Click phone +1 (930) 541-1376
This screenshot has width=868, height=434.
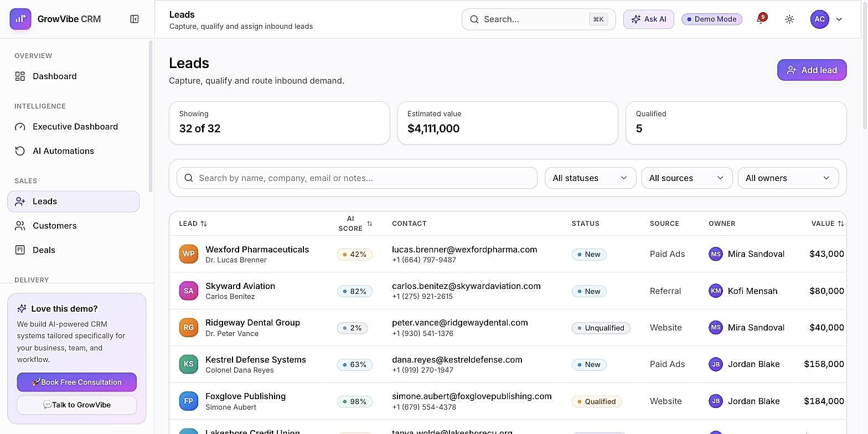tap(422, 334)
